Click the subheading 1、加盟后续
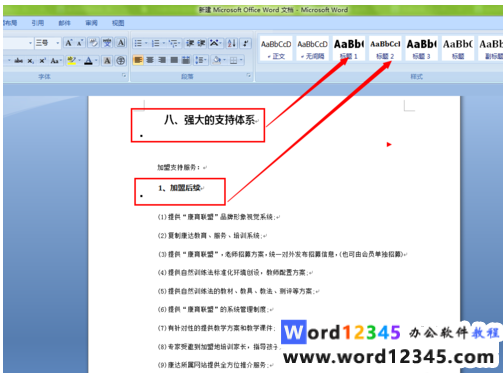This screenshot has height=373, width=504. (x=180, y=188)
